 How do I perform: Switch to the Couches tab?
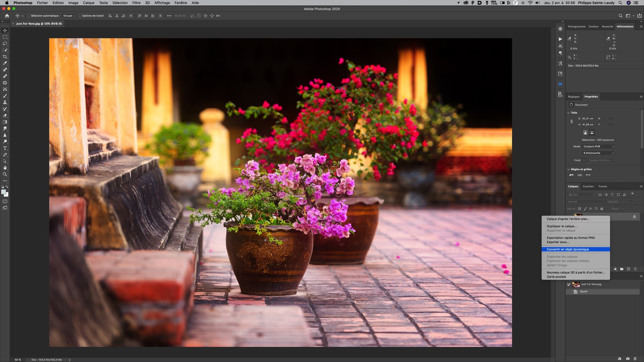(588, 186)
